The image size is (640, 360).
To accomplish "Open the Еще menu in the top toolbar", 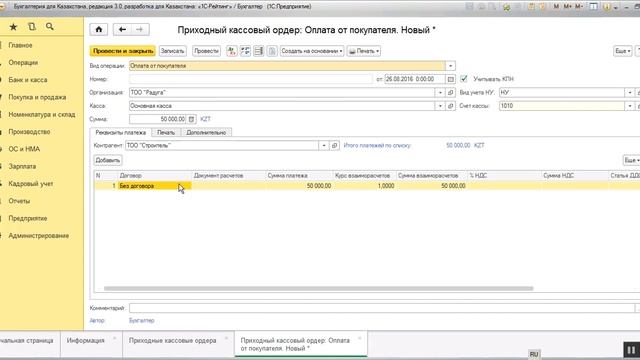I will [623, 51].
